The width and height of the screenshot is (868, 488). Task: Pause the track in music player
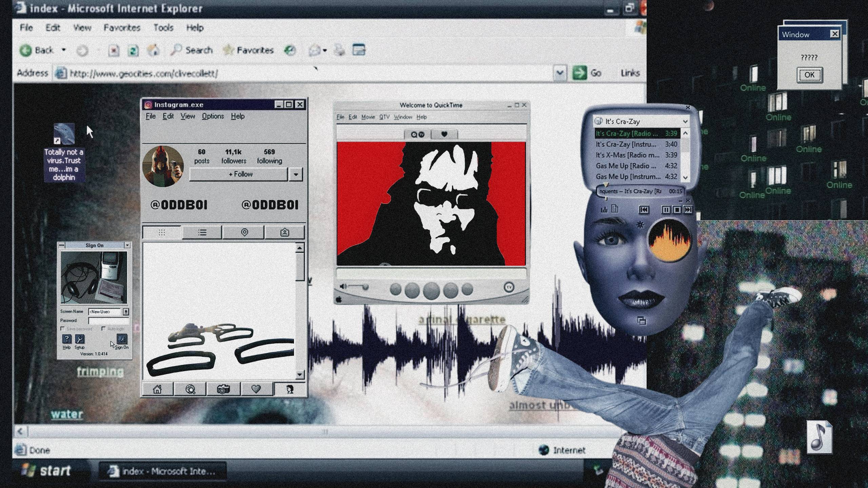[666, 210]
